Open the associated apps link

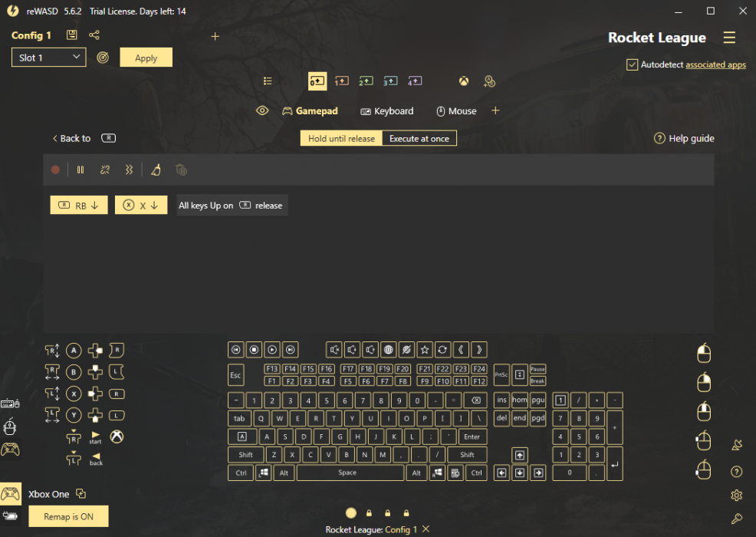point(715,64)
